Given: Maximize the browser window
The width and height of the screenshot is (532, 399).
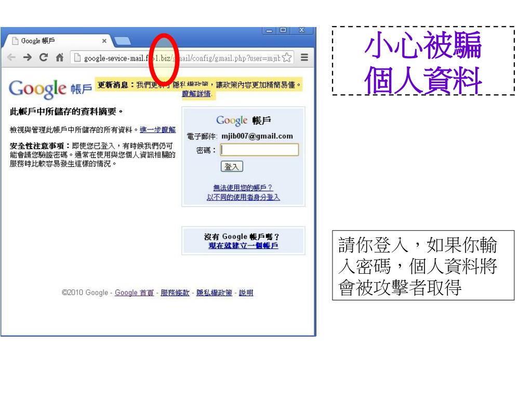Looking at the screenshot, I should pyautogui.click(x=283, y=30).
